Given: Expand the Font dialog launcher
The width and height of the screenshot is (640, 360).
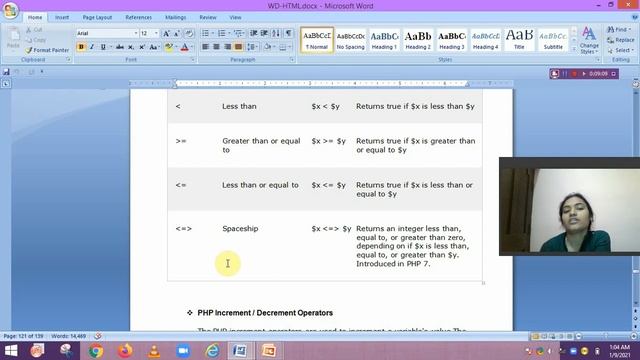Looking at the screenshot, I should click(x=193, y=60).
